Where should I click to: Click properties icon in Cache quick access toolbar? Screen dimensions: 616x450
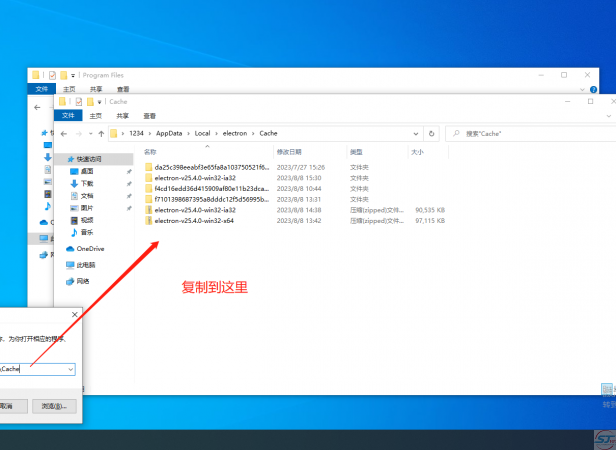click(x=76, y=101)
